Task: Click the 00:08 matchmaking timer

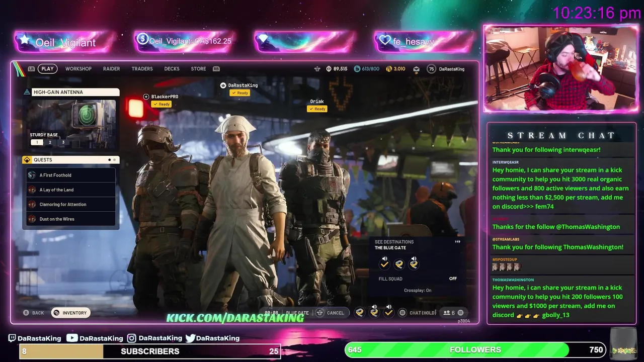Action: coord(271,313)
